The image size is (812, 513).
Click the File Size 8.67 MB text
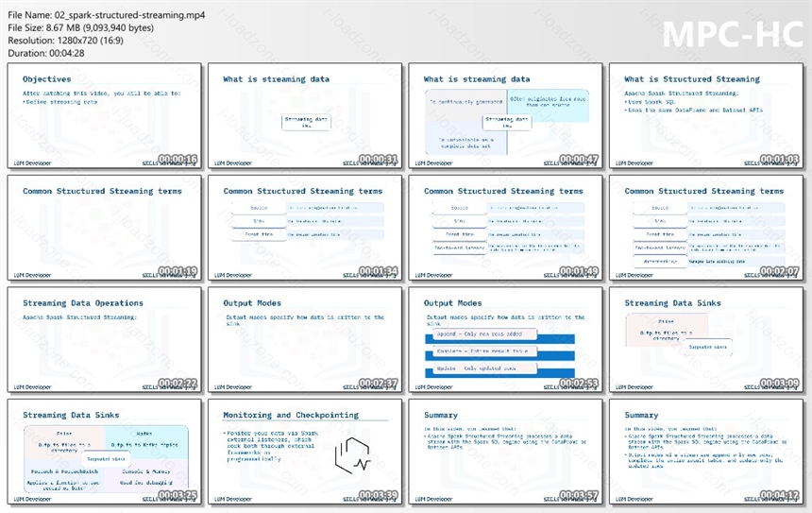click(x=81, y=28)
